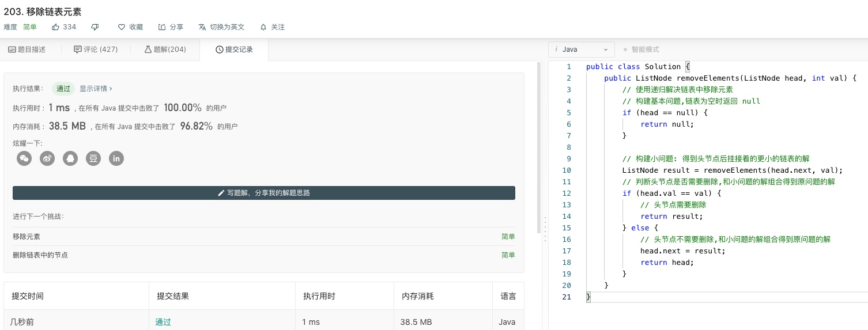
Task: Click the 100.00% runtime percentile value
Action: tap(183, 108)
